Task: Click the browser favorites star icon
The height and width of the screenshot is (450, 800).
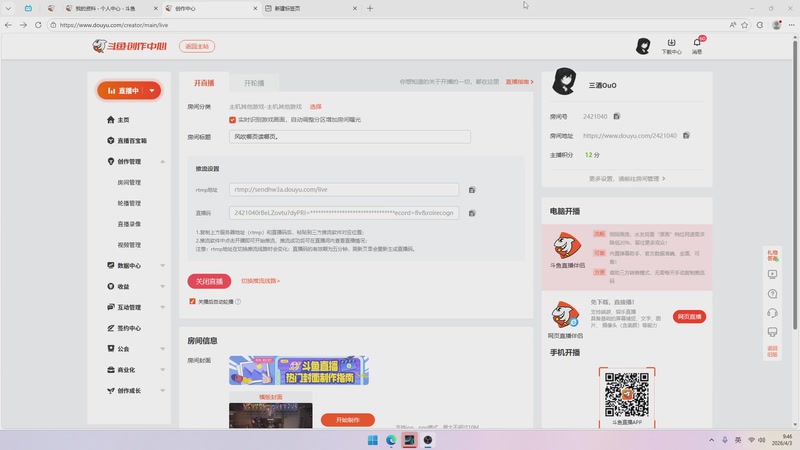Action: 744,25
